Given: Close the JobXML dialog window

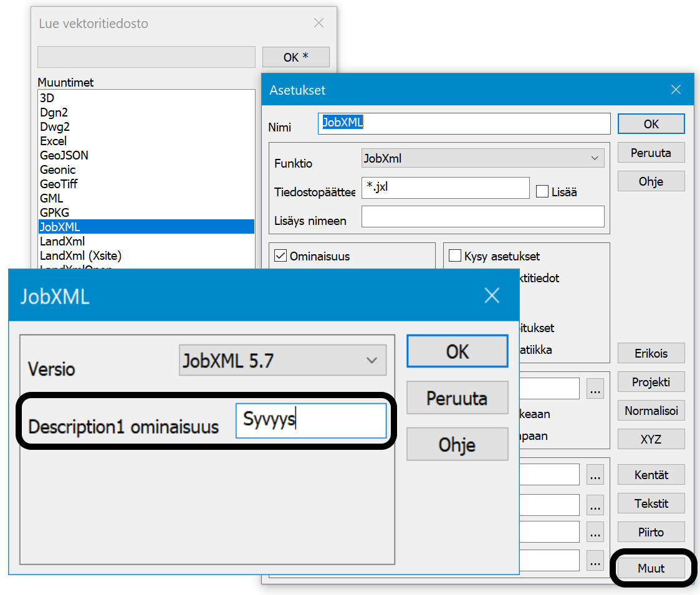Looking at the screenshot, I should click(491, 295).
